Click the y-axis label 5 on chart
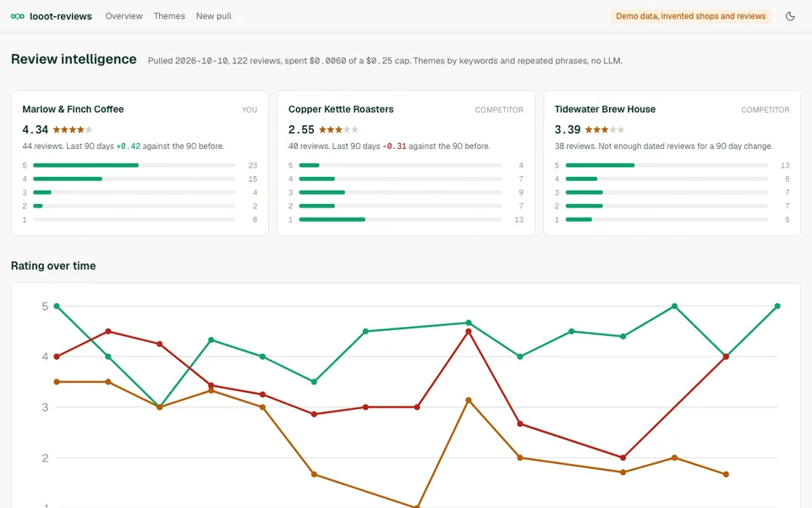Viewport: 812px width, 508px height. pyautogui.click(x=45, y=306)
